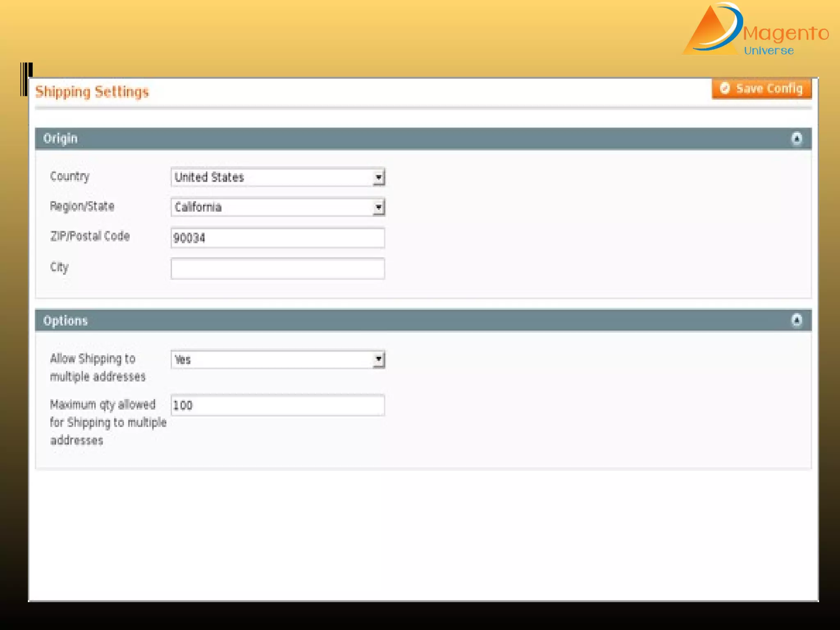
Task: Click the Country field label
Action: (x=69, y=176)
